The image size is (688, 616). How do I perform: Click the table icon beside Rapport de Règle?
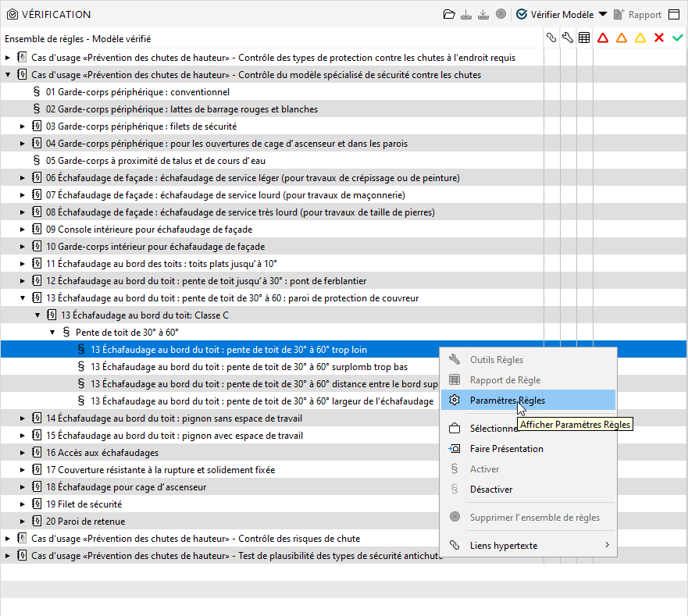pyautogui.click(x=455, y=380)
